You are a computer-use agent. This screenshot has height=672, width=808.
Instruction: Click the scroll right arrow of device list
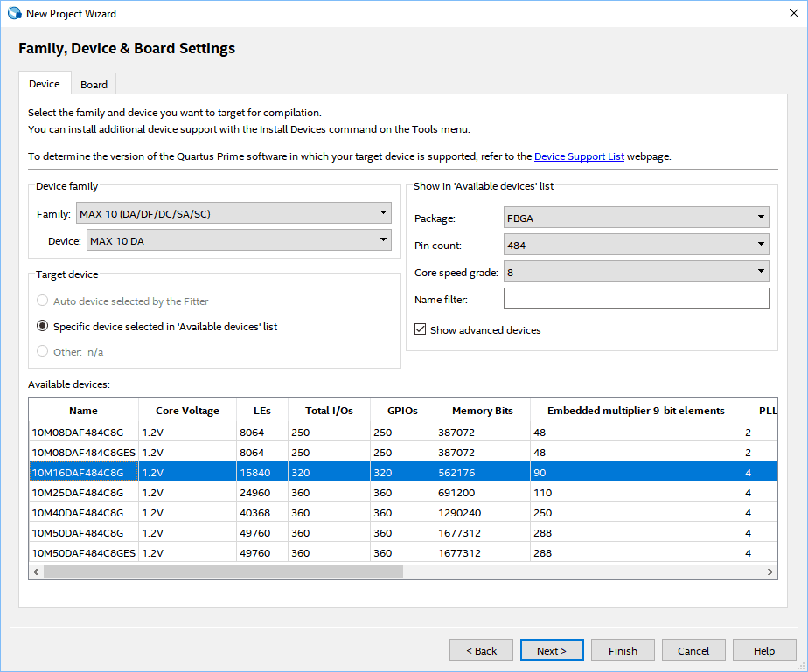coord(770,572)
